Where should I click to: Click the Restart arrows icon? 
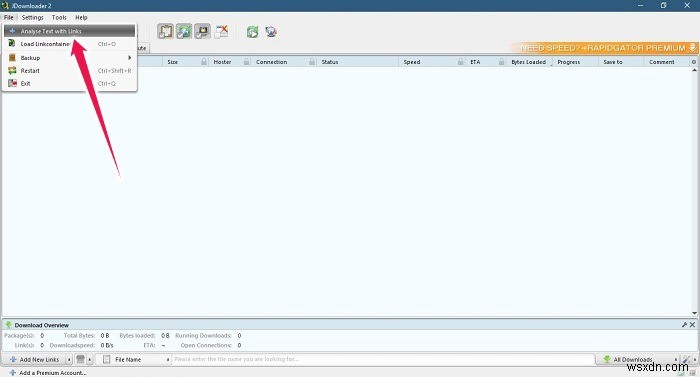(12, 71)
